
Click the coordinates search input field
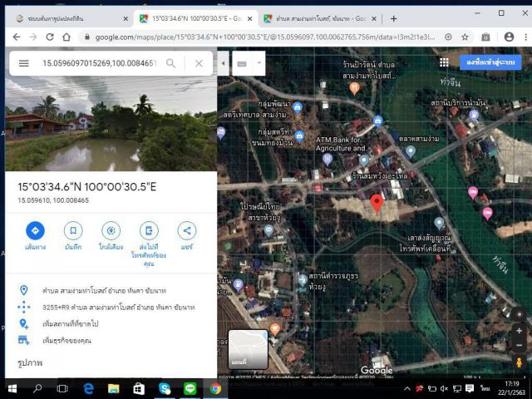coord(100,63)
